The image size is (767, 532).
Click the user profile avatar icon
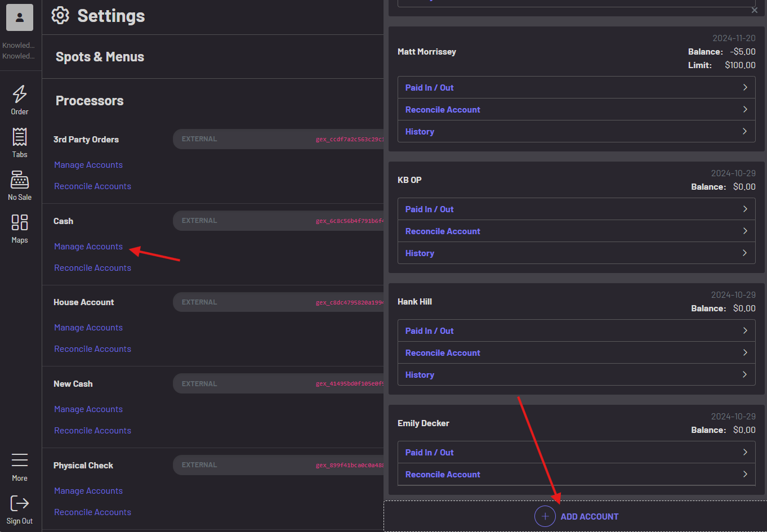pos(20,17)
